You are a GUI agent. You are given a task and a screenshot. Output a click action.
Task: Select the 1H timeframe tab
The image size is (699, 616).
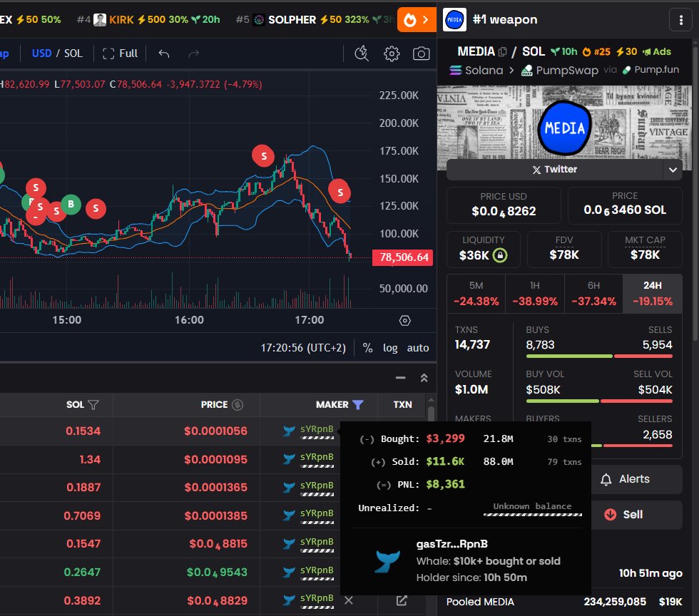click(x=535, y=294)
